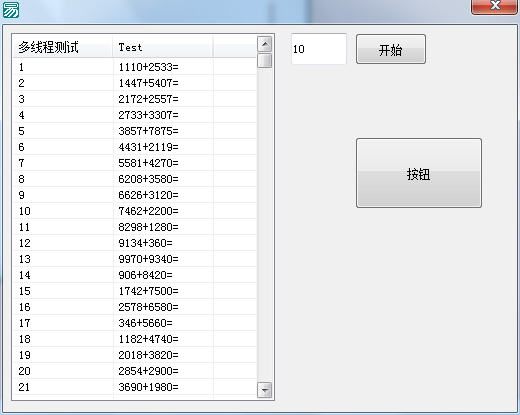520x415 pixels.
Task: Click the large 按钮 button
Action: point(419,173)
